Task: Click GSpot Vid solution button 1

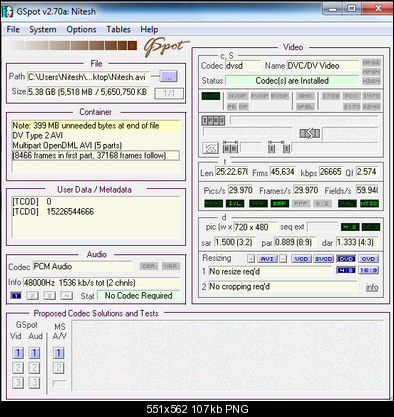Action: point(18,353)
